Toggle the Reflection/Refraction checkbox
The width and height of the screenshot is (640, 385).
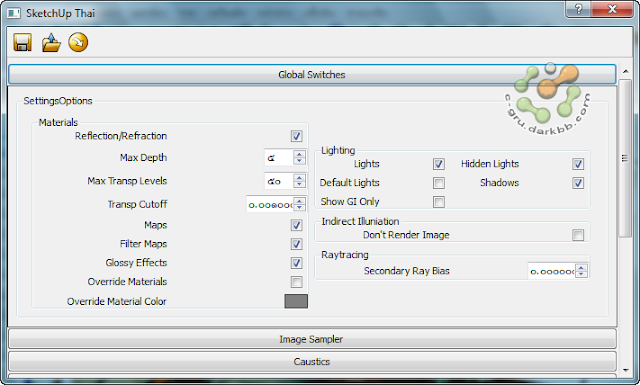297,136
